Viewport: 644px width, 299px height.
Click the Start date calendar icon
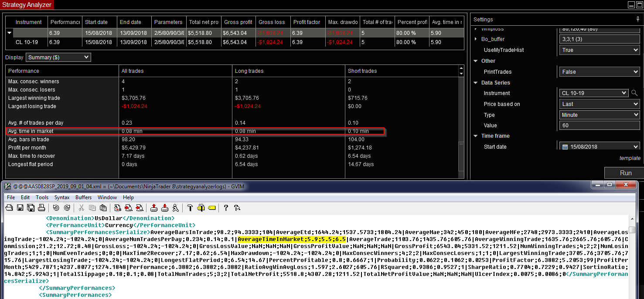(x=565, y=147)
